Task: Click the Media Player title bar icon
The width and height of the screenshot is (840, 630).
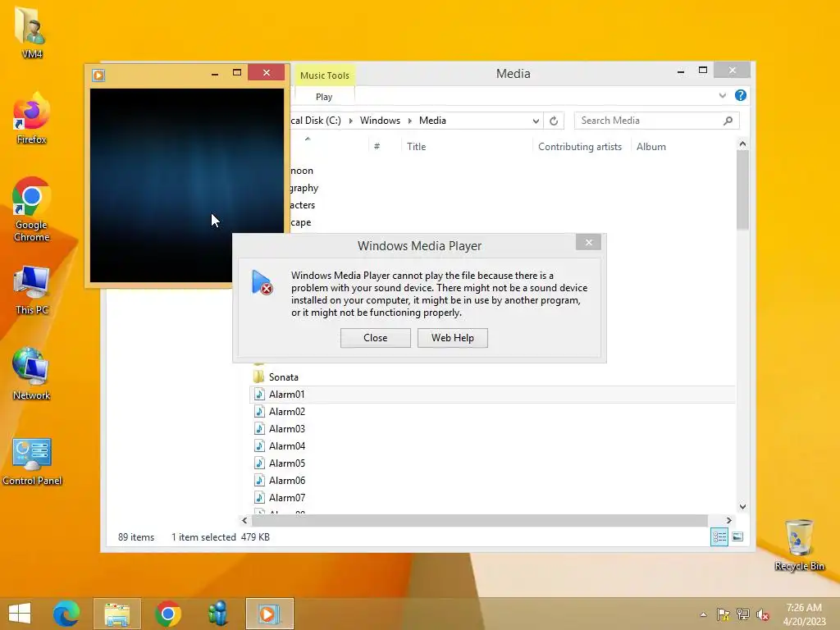Action: point(98,75)
